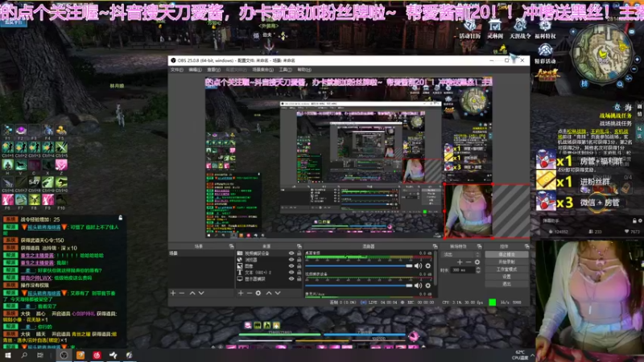Activate the Ctrl+0 skill icon
This screenshot has width=644, height=362.
61,182
